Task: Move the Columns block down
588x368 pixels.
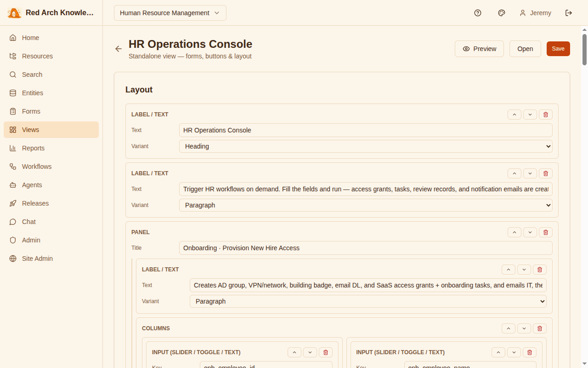Action: pyautogui.click(x=524, y=328)
